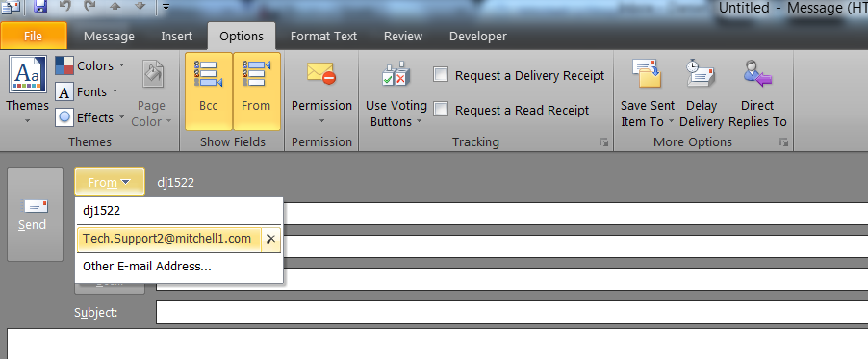Open Customize Quick Access Toolbar dropdown

tap(166, 7)
